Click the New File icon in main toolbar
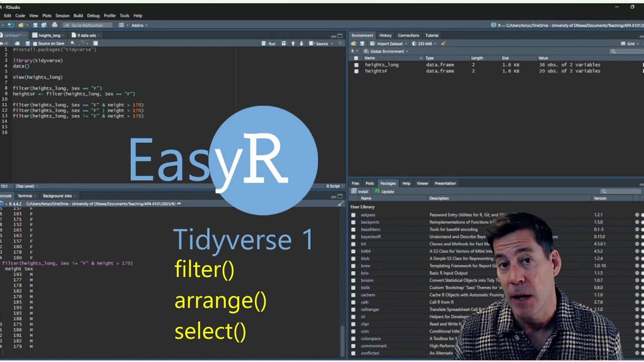 (10, 25)
